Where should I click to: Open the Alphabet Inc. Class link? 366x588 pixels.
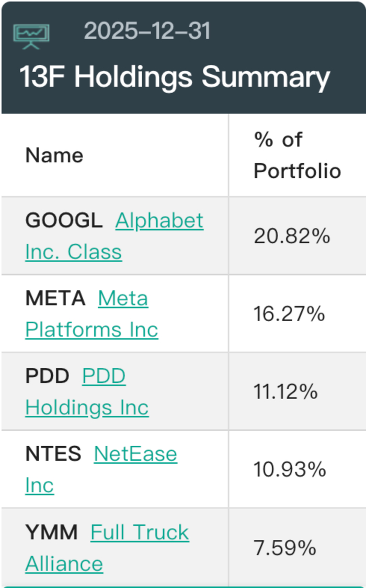[x=159, y=221]
